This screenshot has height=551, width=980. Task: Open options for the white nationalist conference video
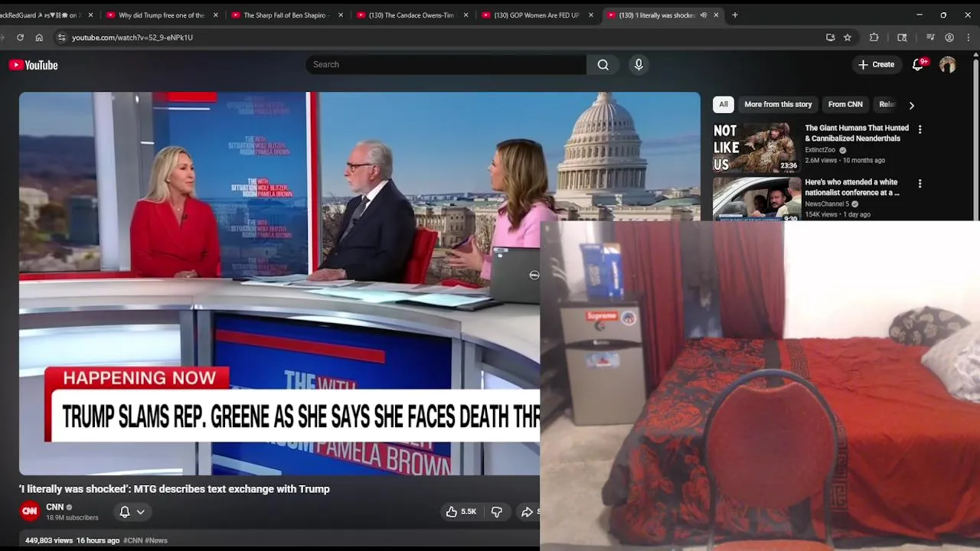tap(920, 184)
